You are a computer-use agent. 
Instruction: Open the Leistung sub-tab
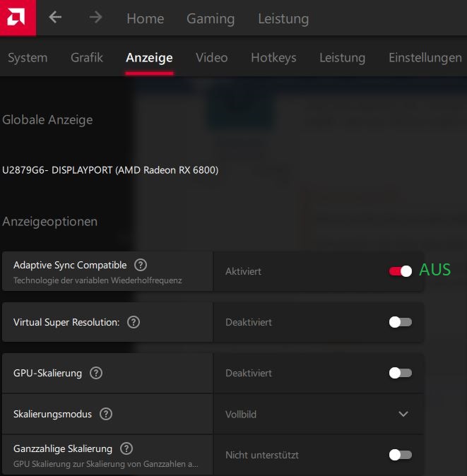[342, 58]
